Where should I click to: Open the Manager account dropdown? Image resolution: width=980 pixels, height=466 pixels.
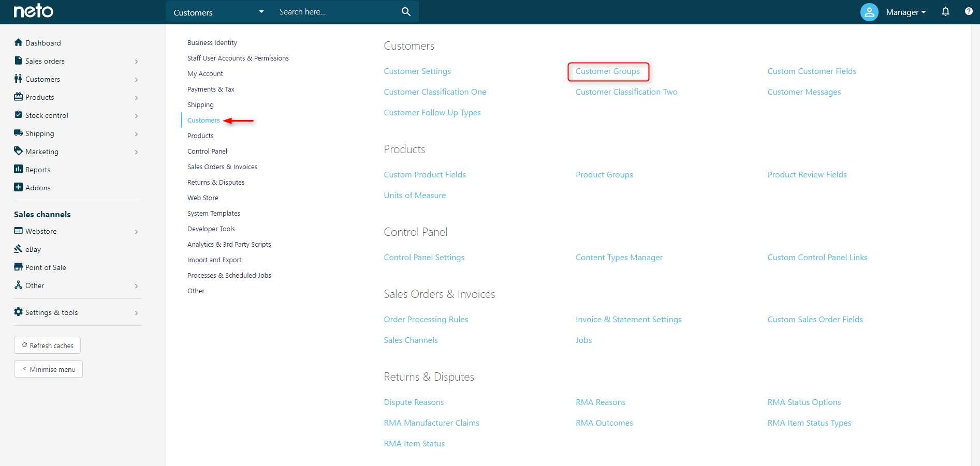click(x=906, y=12)
